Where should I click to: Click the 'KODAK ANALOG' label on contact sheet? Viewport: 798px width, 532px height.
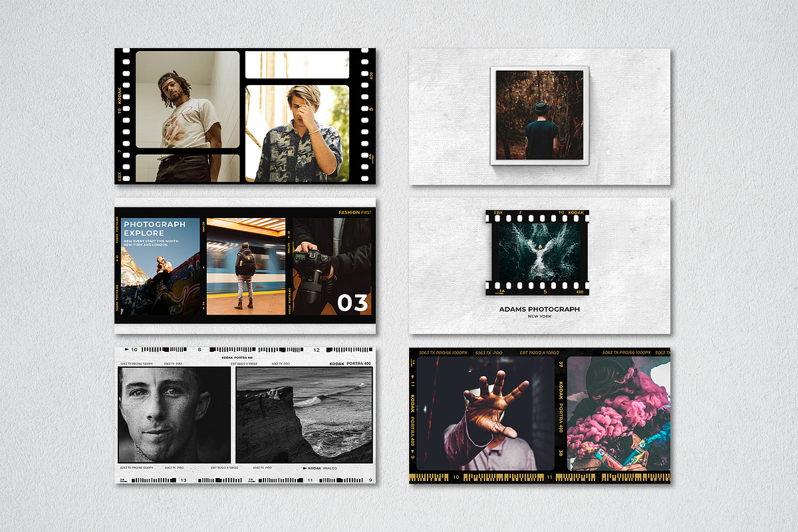(324, 468)
